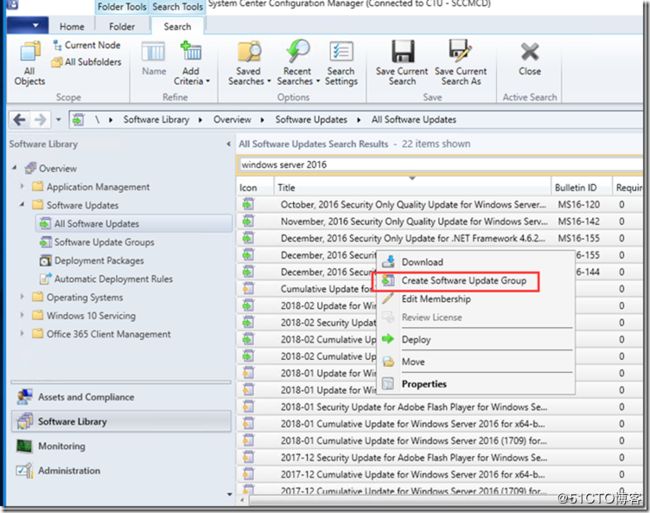Screen dimensions: 650x513
Task: Sort by the Icon column header
Action: 255,188
